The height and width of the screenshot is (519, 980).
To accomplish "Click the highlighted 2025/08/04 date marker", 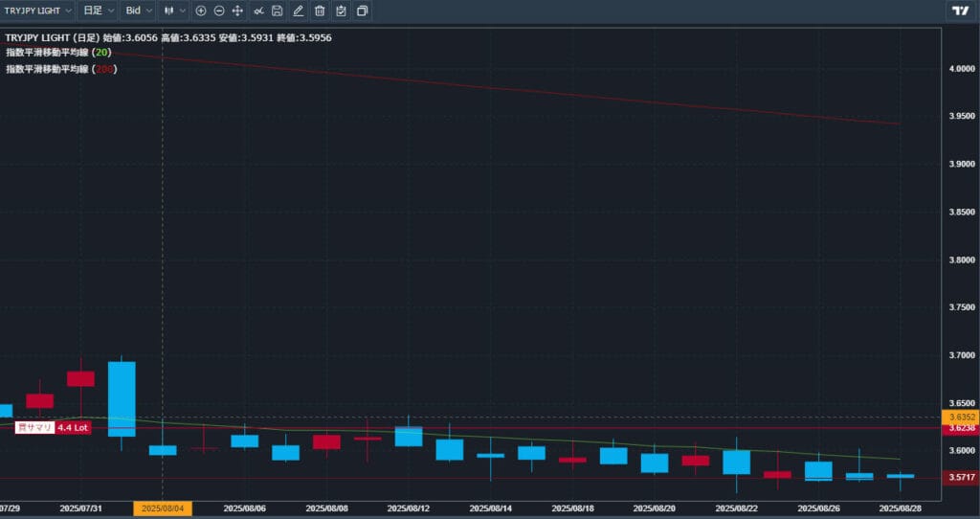I will [162, 508].
